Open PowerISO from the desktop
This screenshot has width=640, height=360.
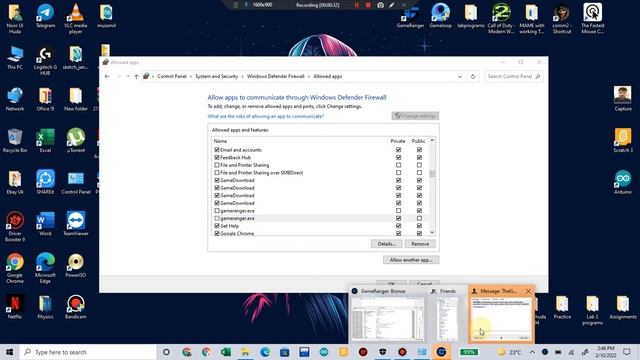tap(76, 265)
